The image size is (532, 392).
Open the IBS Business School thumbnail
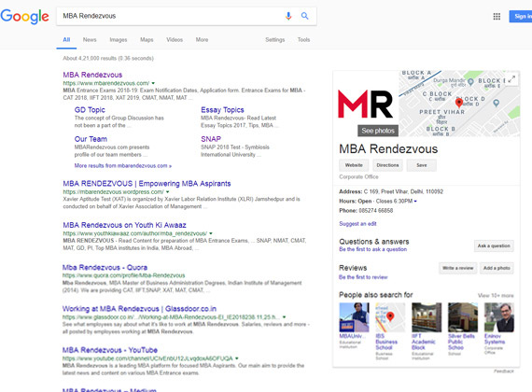(390, 317)
